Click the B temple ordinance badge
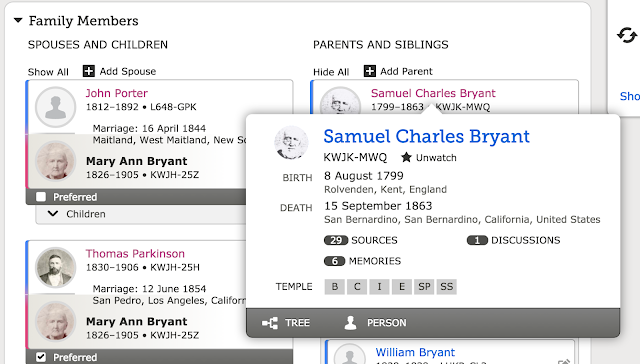This screenshot has width=640, height=364. 335,286
